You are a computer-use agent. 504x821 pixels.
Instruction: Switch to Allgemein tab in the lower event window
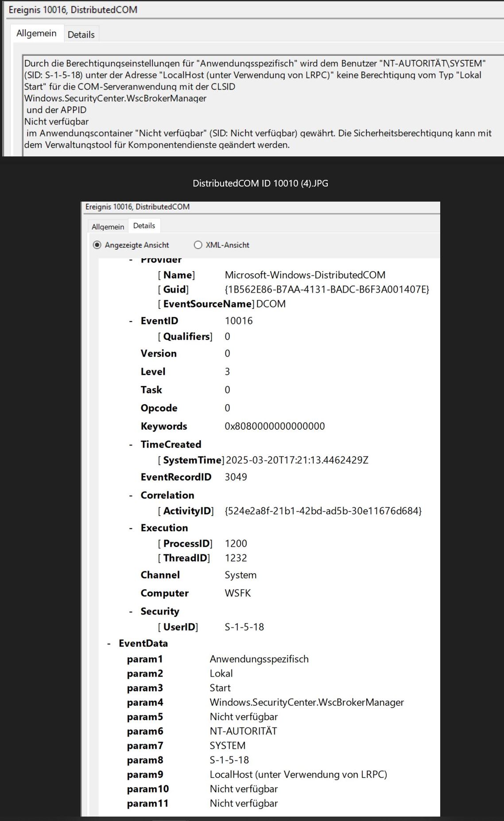click(108, 226)
